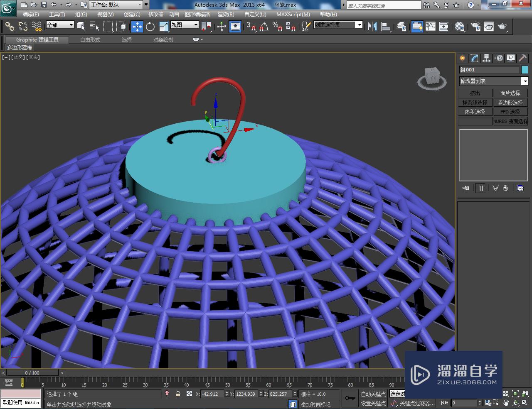Click the 挤出 modifier button
Viewport: 532px width, 409px height.
pyautogui.click(x=475, y=93)
